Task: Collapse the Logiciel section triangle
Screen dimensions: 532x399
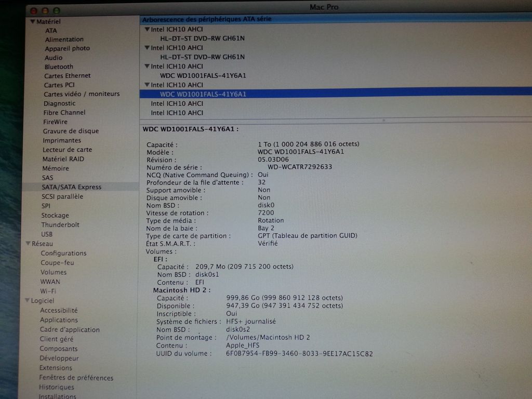Action: [28, 300]
